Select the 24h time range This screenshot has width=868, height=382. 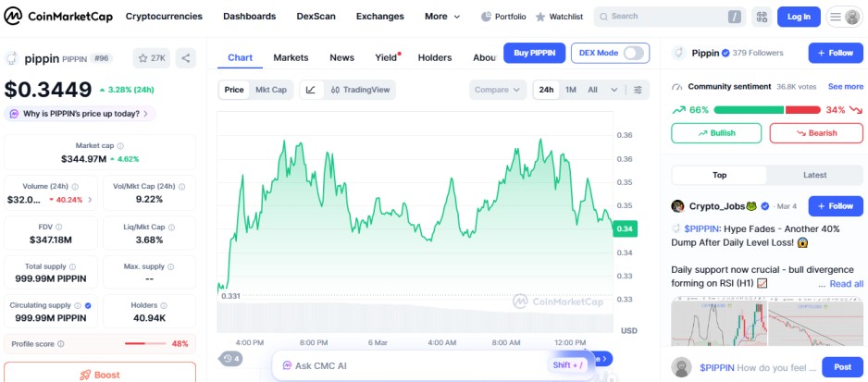click(546, 90)
